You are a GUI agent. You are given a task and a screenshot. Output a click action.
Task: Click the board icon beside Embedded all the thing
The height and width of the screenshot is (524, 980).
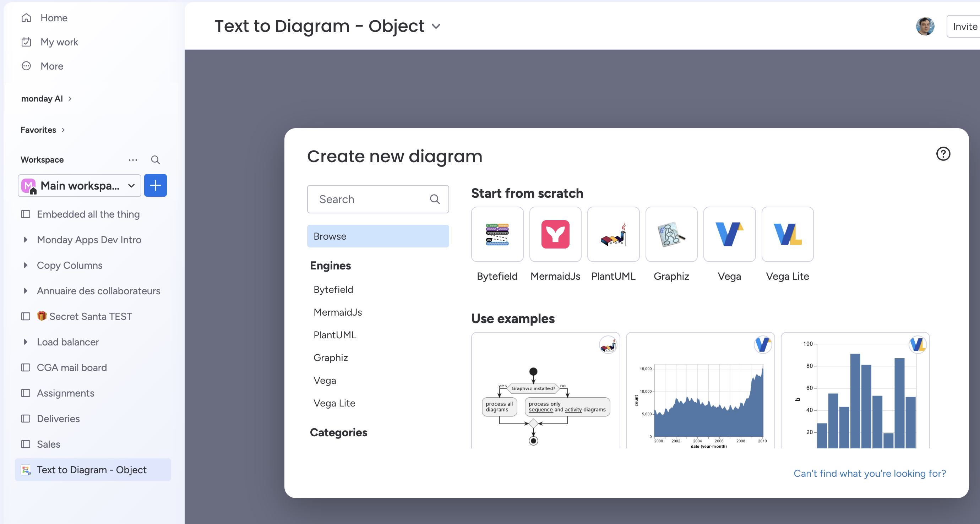[26, 214]
